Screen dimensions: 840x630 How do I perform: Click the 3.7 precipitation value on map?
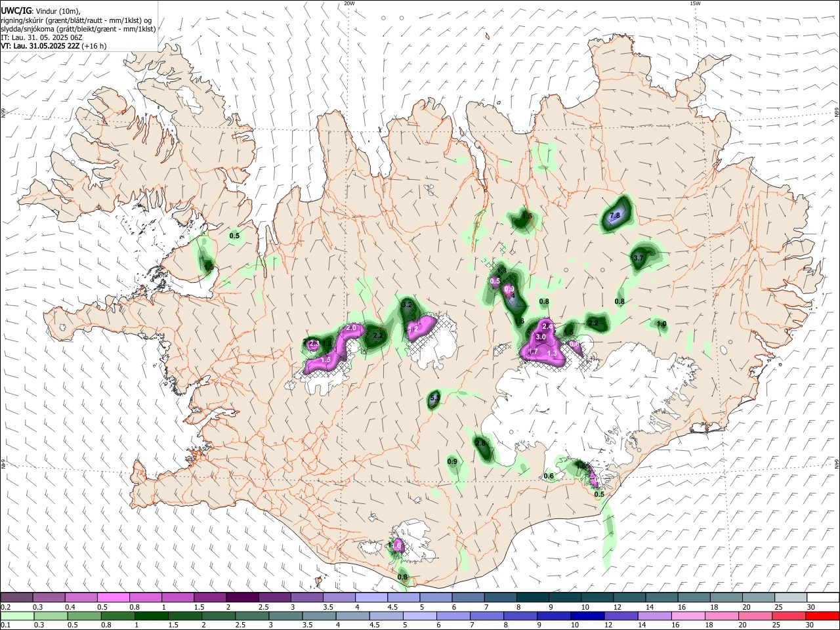pos(639,258)
